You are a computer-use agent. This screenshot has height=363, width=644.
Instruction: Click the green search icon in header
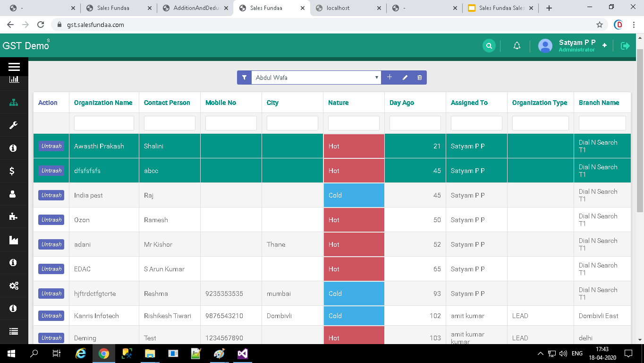point(489,46)
